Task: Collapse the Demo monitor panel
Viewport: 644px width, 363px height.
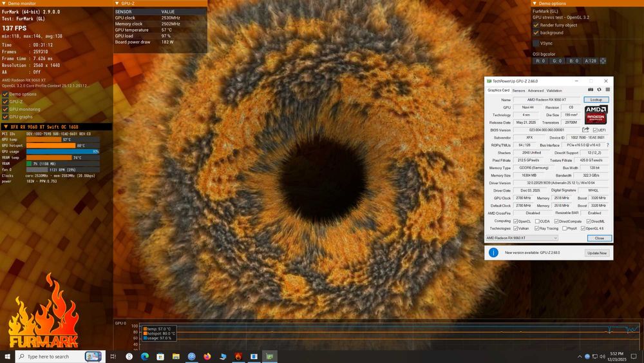Action: pyautogui.click(x=4, y=3)
